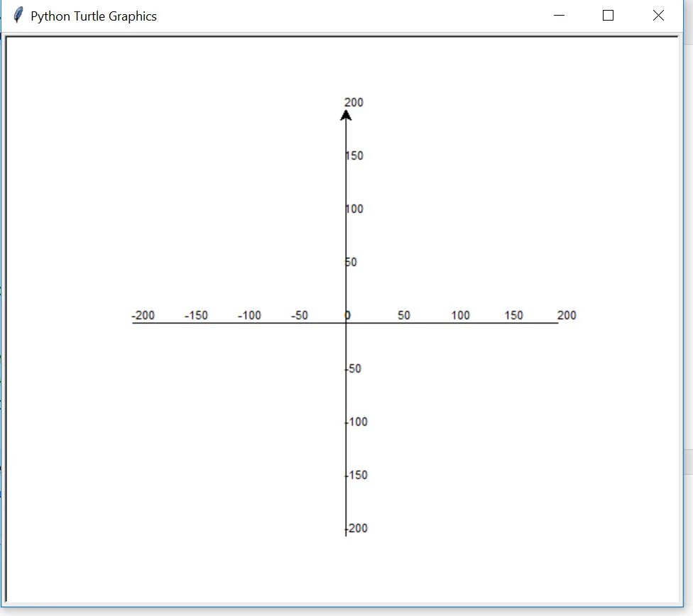The width and height of the screenshot is (693, 616).
Task: Click the -200 label on the x-axis
Action: pyautogui.click(x=143, y=316)
